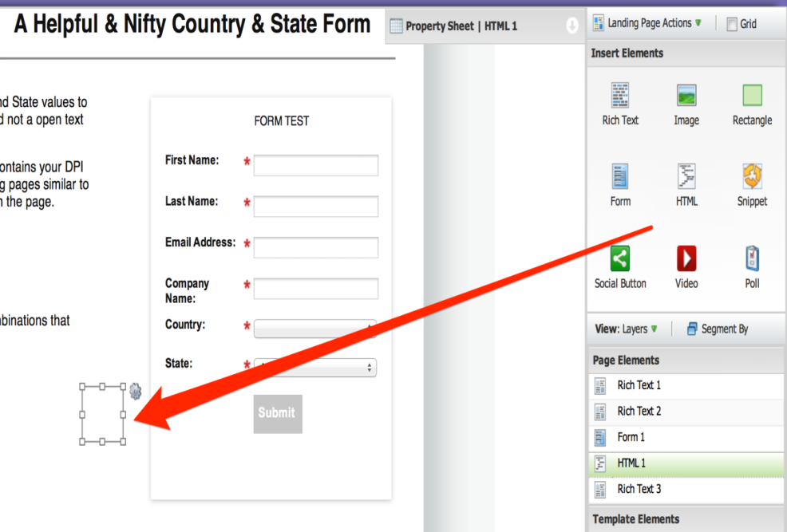Insert an HTML element
787x532 pixels.
point(686,186)
